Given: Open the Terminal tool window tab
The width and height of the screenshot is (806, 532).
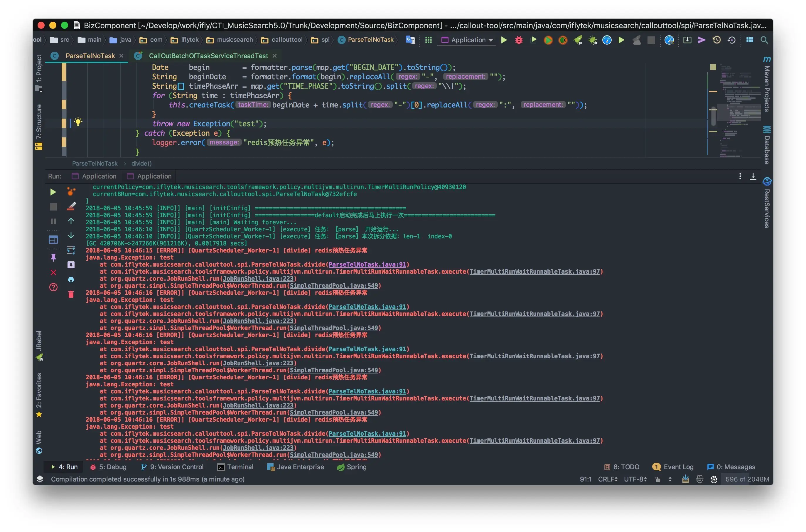Looking at the screenshot, I should click(235, 467).
